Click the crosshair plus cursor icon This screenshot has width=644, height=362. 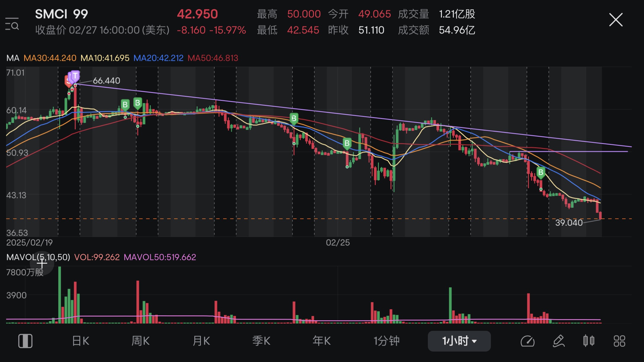42,263
